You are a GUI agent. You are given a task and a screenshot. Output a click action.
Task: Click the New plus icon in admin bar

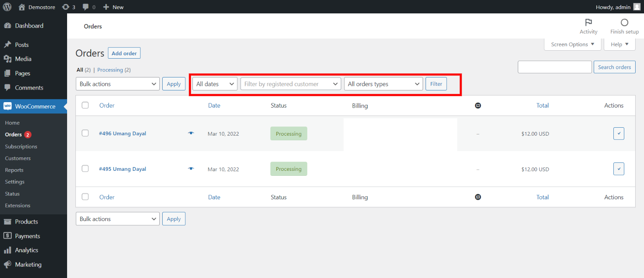106,7
